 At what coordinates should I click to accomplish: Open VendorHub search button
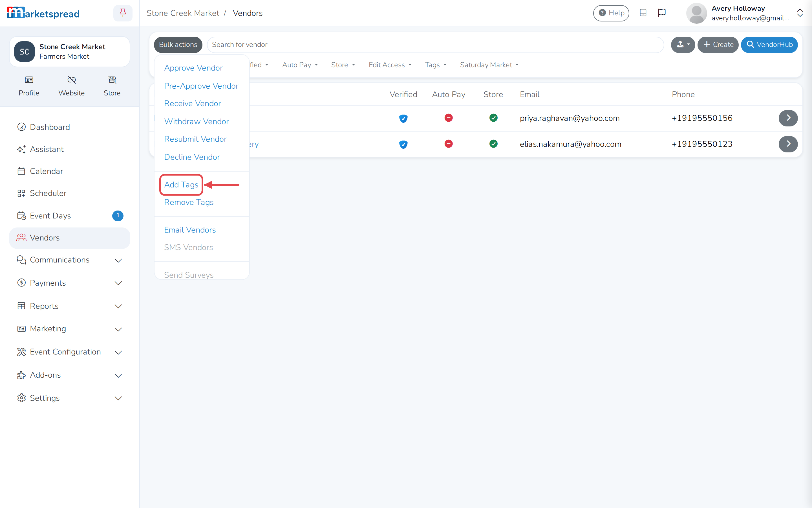[769, 45]
